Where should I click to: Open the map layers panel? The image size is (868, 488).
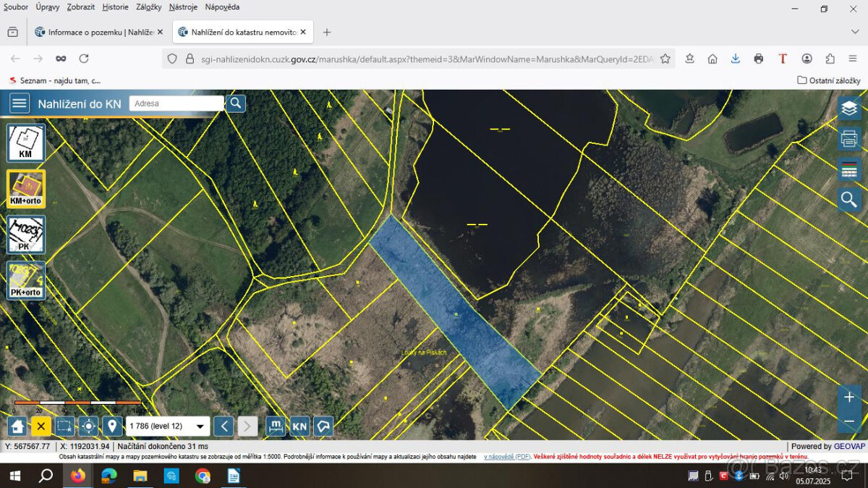849,109
